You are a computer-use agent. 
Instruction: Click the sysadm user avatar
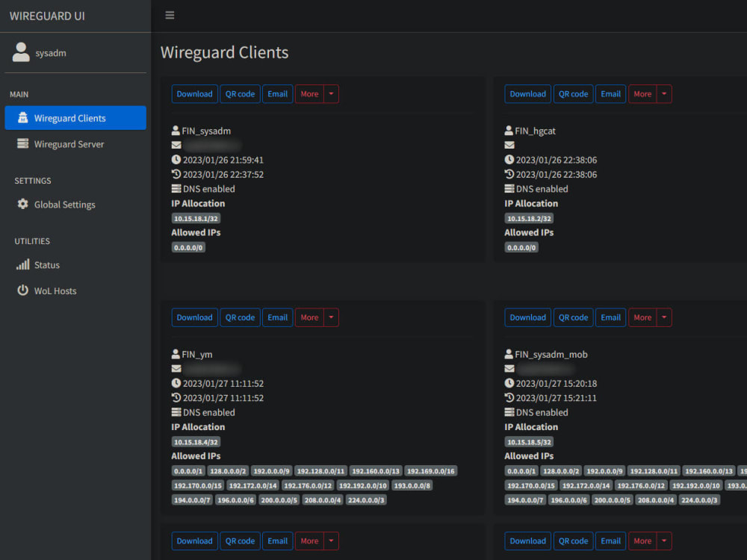22,51
